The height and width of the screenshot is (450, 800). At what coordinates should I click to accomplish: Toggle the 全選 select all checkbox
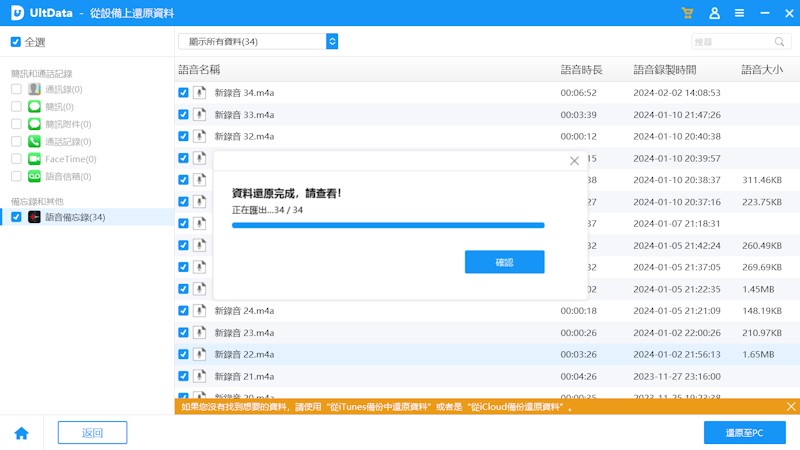click(15, 43)
